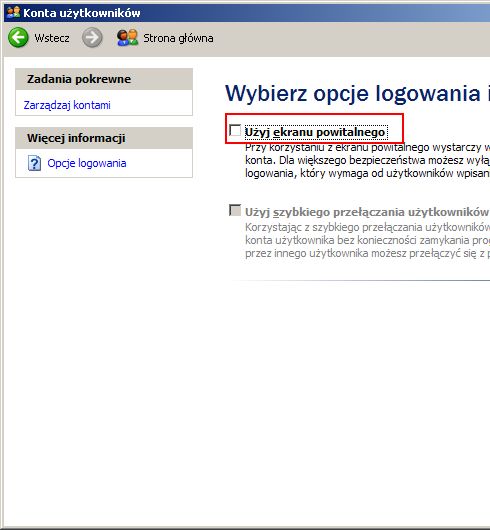This screenshot has width=490, height=530.
Task: Click the greyed szybkiego przełączania użytkowników label
Action: [367, 212]
